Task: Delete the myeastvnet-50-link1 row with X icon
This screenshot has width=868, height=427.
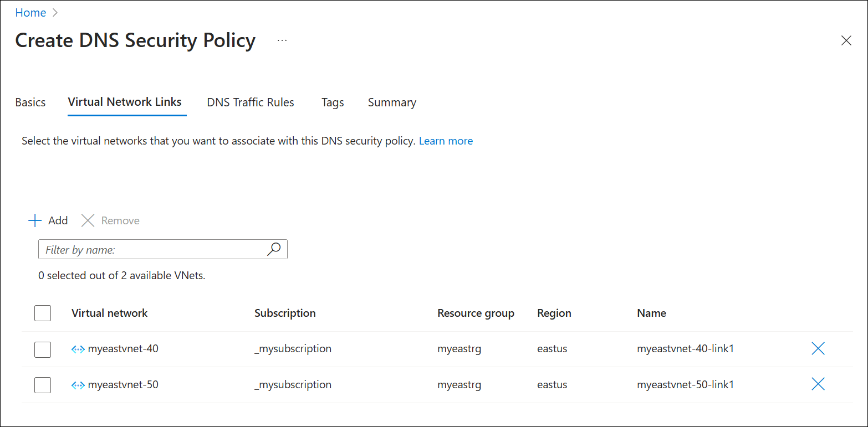Action: [x=818, y=384]
